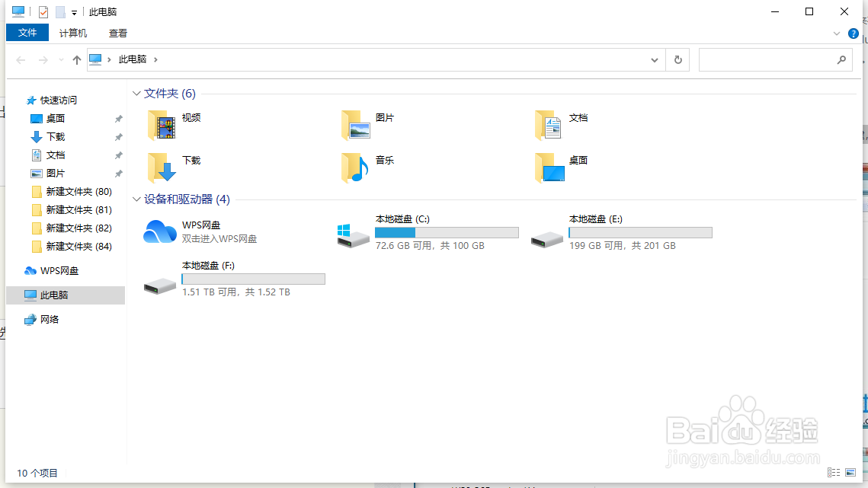Open recent locations dropdown arrow
The height and width of the screenshot is (488, 868).
click(61, 59)
